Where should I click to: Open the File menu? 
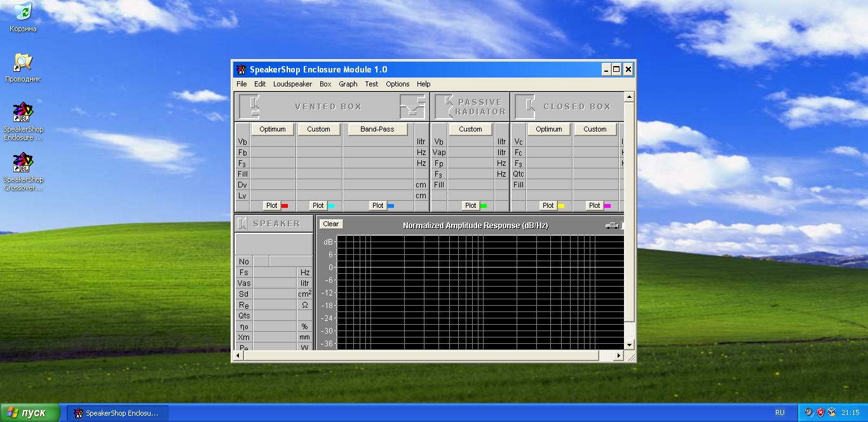tap(241, 84)
